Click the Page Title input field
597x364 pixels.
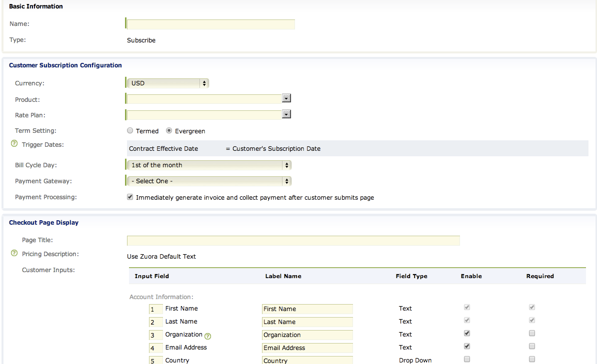pyautogui.click(x=293, y=240)
